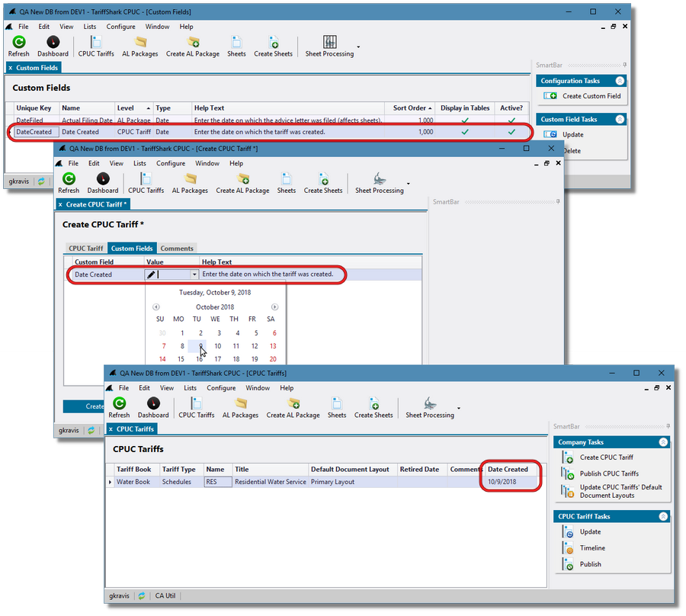The width and height of the screenshot is (686, 616).
Task: Switch to the CPUC Tariff sub-tab
Action: [85, 248]
